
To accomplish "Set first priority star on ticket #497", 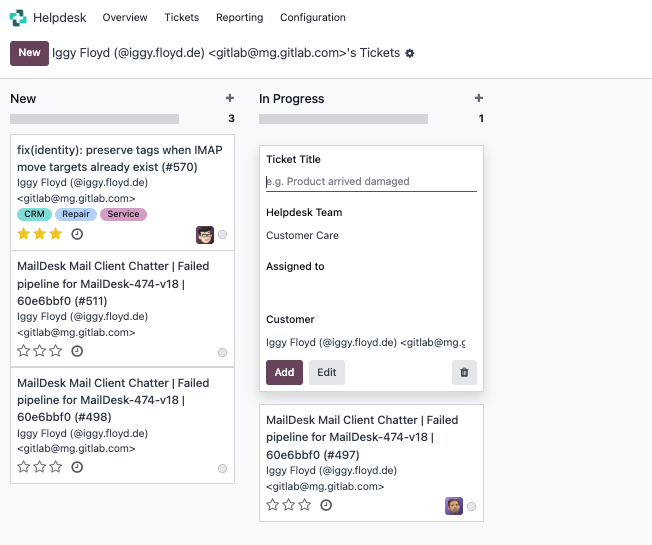I will click(273, 505).
